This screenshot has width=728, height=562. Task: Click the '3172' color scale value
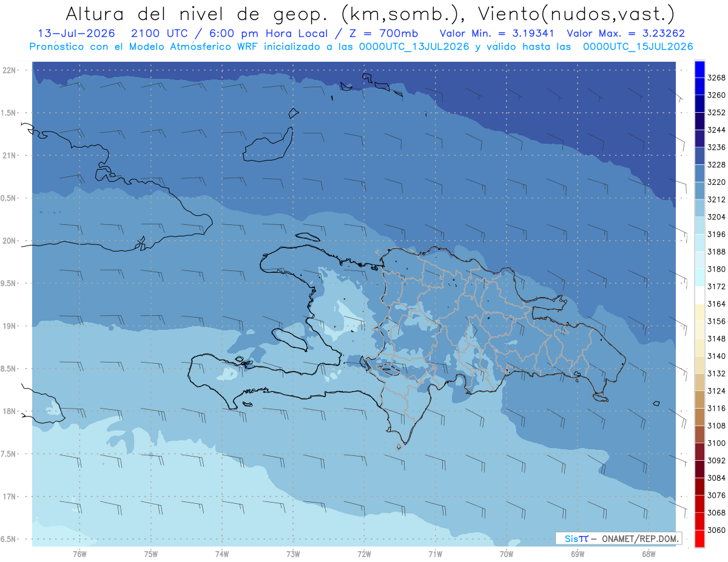click(x=716, y=287)
